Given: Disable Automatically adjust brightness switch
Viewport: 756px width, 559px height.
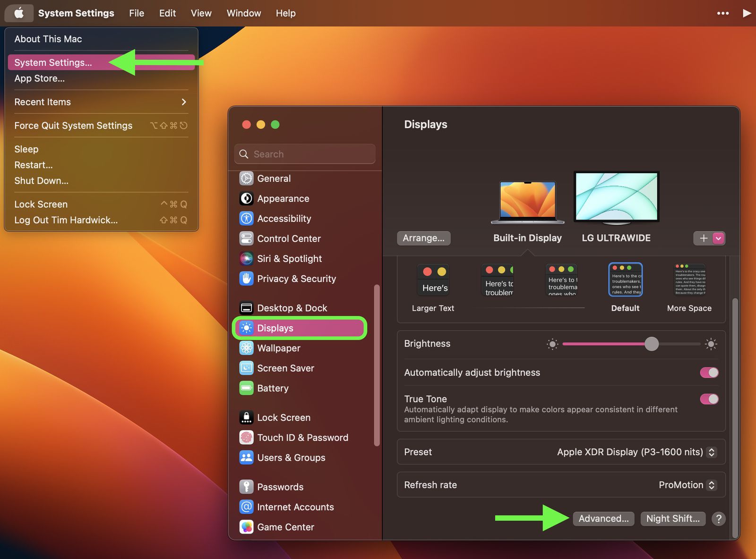Looking at the screenshot, I should [x=709, y=373].
